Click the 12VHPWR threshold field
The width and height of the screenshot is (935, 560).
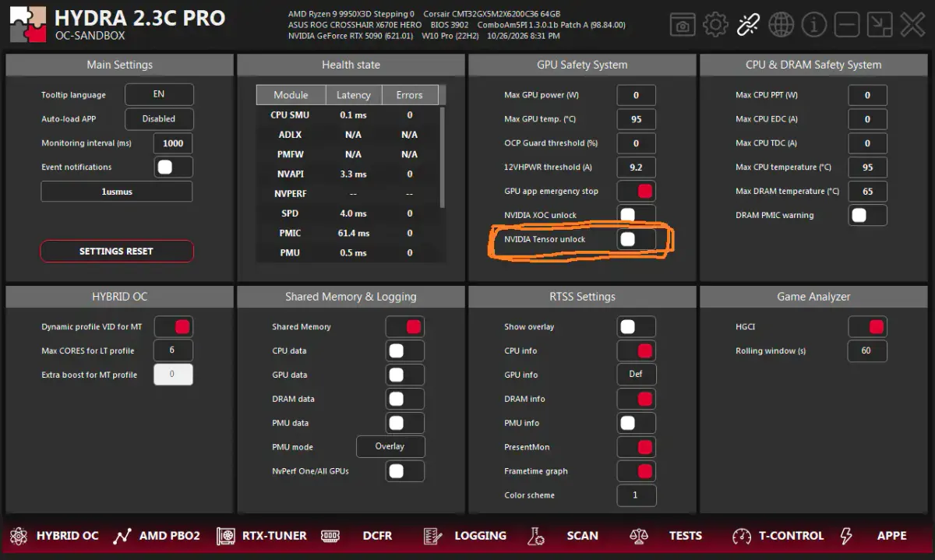636,167
